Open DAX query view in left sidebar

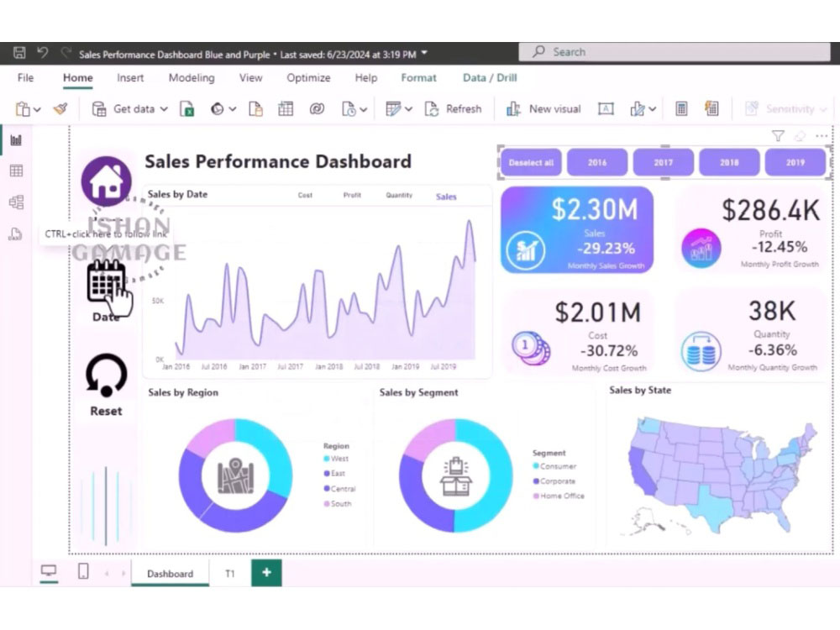pos(15,234)
